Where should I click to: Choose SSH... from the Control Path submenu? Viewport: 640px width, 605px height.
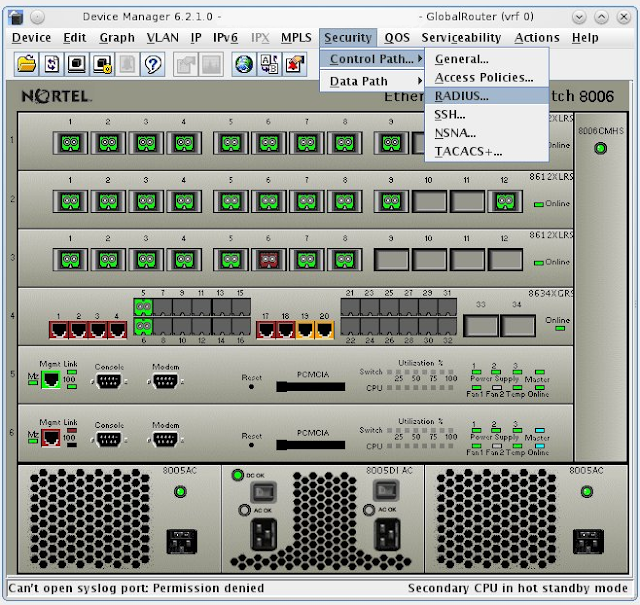click(x=487, y=115)
